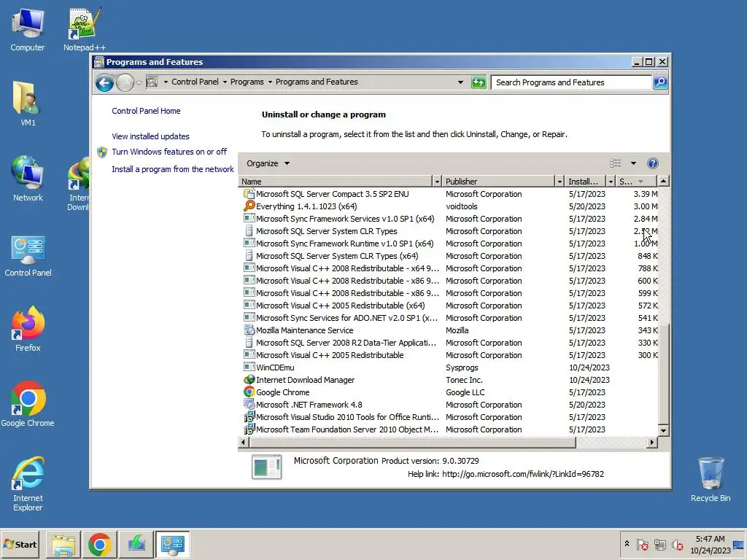Click the muted volume tray icon
The image size is (747, 560).
pyautogui.click(x=677, y=544)
